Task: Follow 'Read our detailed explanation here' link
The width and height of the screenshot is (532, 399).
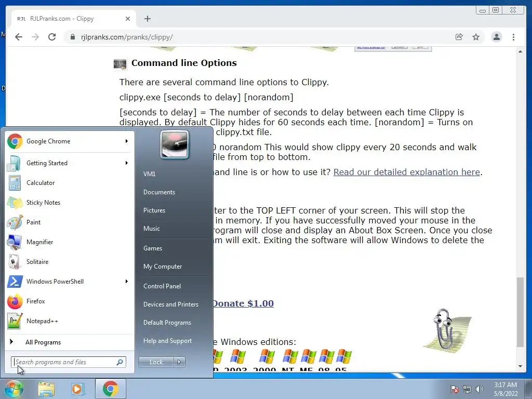Action: (406, 172)
